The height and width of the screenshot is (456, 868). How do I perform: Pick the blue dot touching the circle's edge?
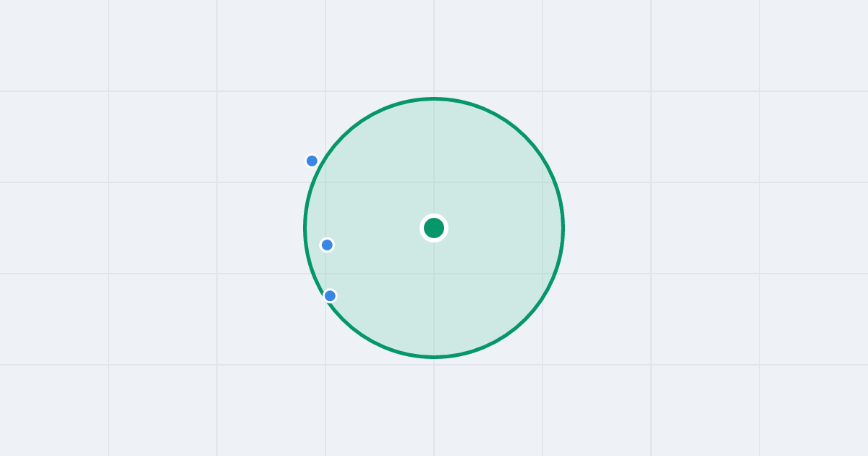(330, 295)
